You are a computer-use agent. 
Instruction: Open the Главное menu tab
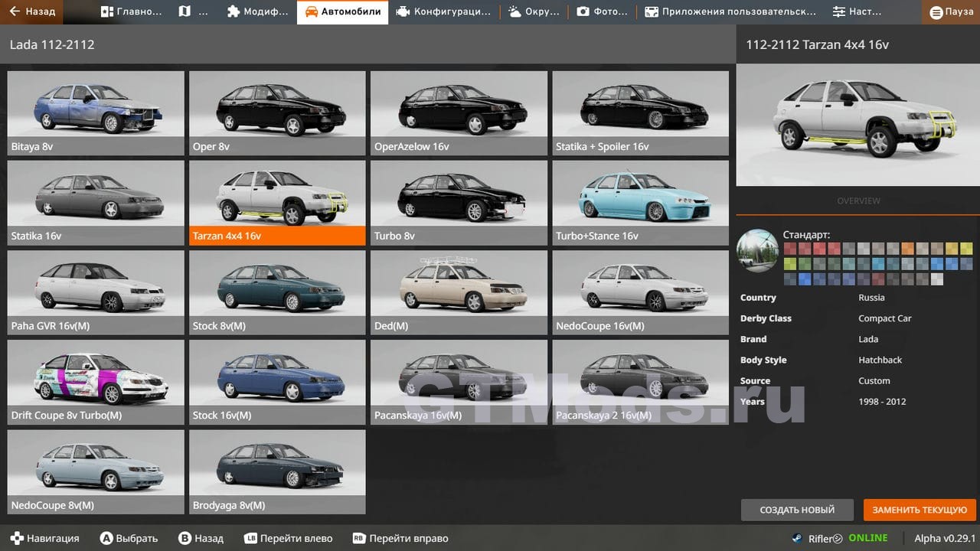pos(131,11)
